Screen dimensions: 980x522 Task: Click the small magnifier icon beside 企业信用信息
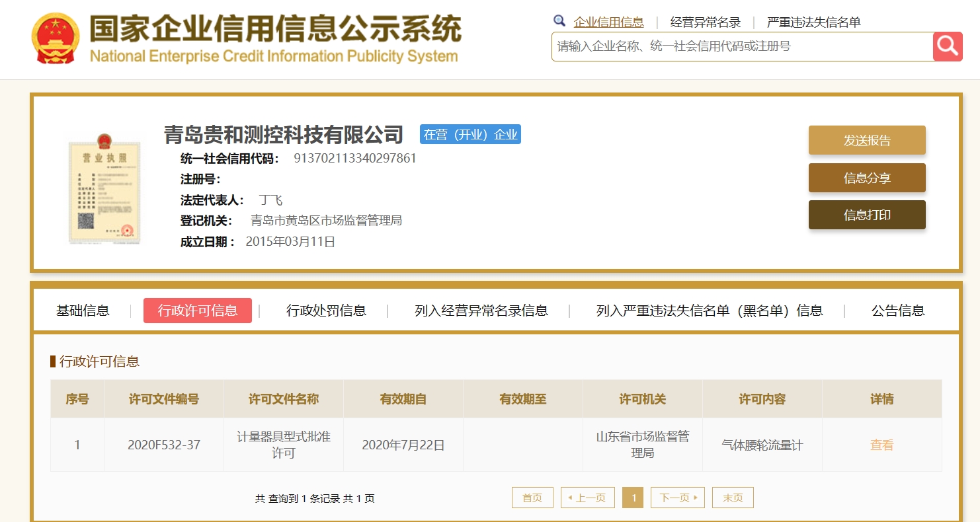click(559, 21)
